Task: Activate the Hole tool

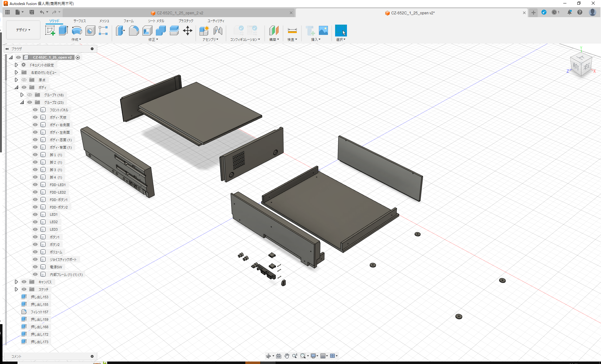Action: point(90,30)
